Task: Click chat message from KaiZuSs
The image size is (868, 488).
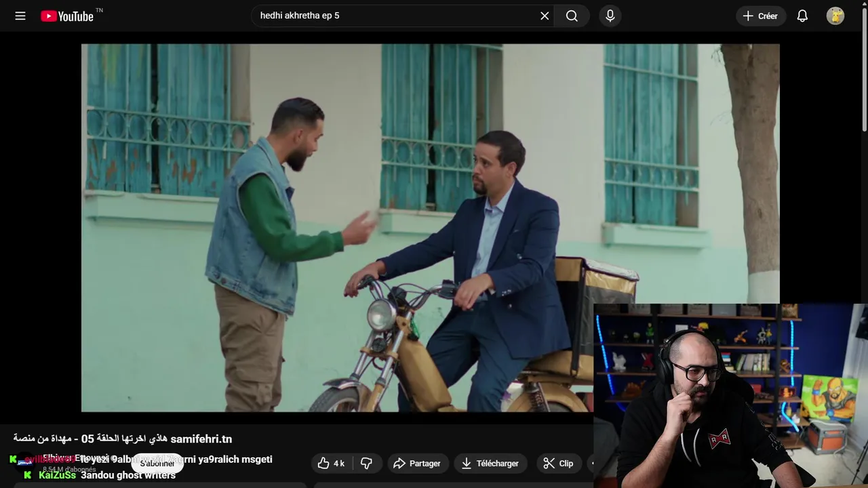Action: [100, 475]
